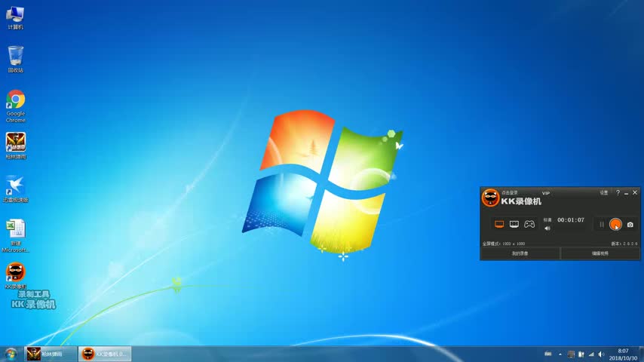Open 编辑视频 (Edit Video) tab
Image resolution: width=644 pixels, height=362 pixels.
[600, 253]
